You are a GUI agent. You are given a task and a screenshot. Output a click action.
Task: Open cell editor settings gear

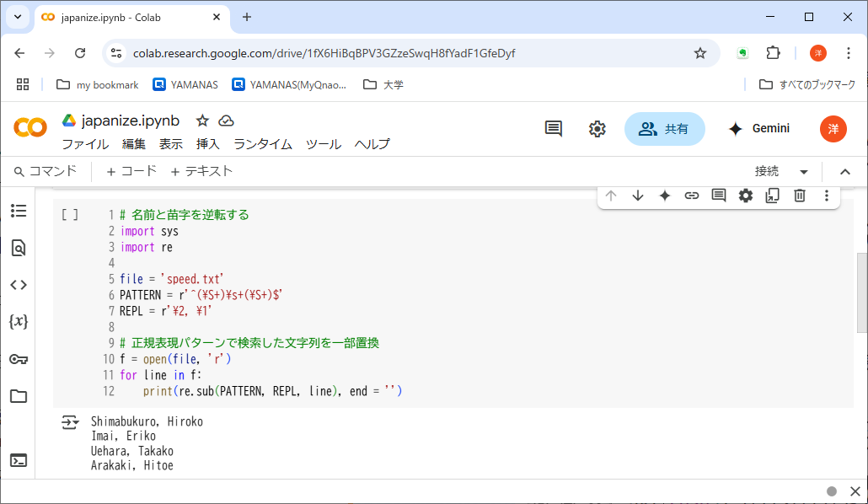point(746,196)
